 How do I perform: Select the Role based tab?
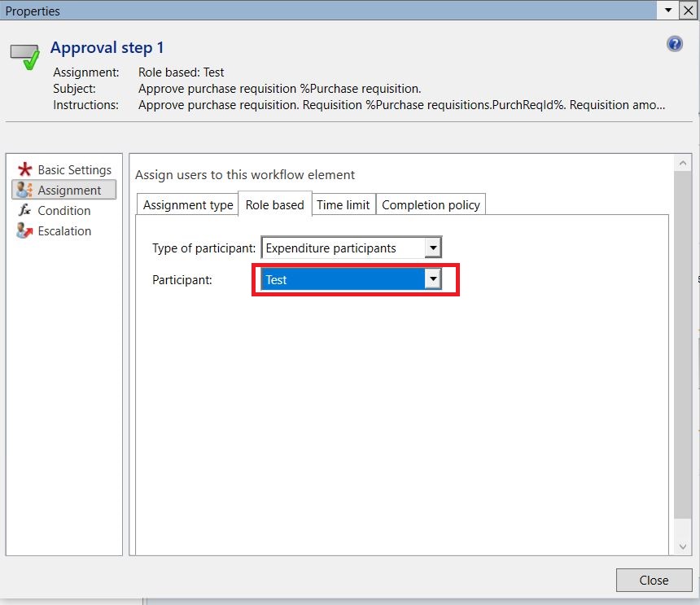274,205
